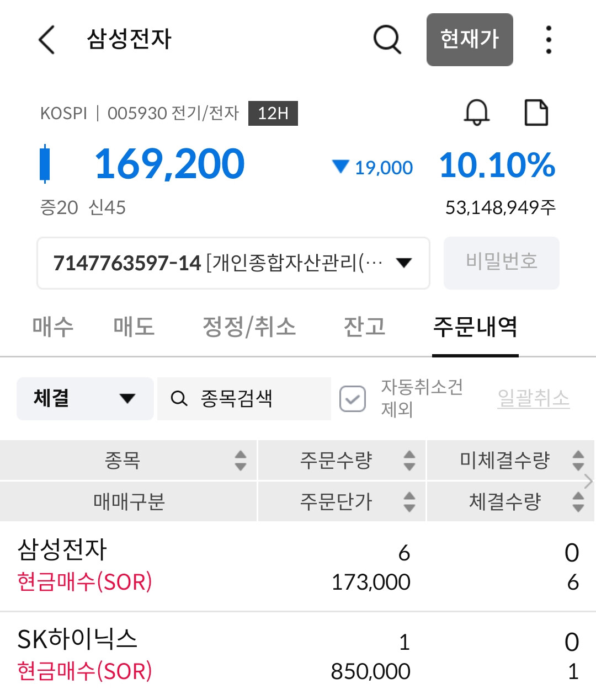This screenshot has width=596, height=700.
Task: Tap the 10.10% change rate
Action: tap(497, 165)
